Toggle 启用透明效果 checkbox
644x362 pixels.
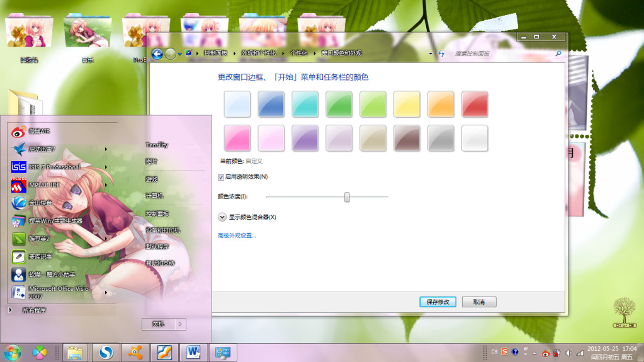(221, 177)
